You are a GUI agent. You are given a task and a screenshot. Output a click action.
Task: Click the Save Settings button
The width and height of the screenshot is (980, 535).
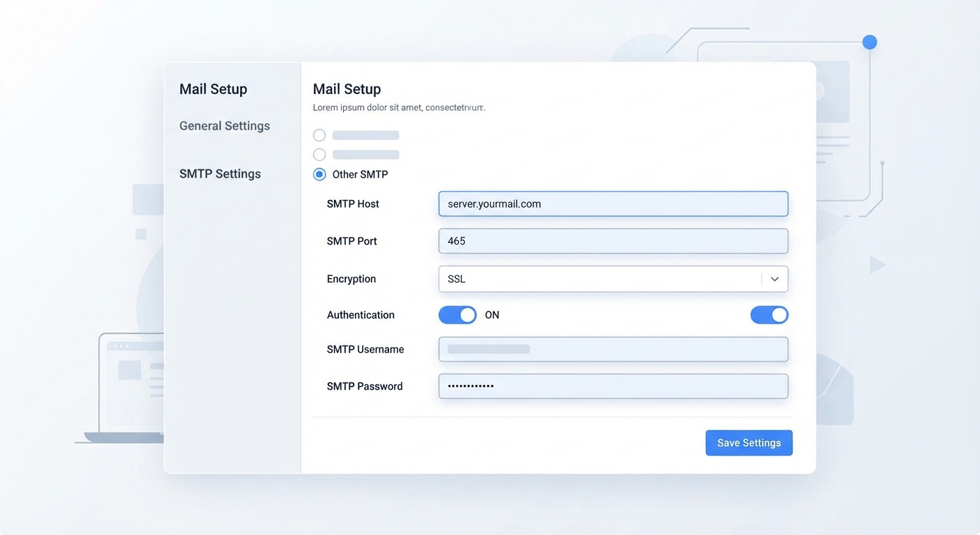pyautogui.click(x=749, y=443)
